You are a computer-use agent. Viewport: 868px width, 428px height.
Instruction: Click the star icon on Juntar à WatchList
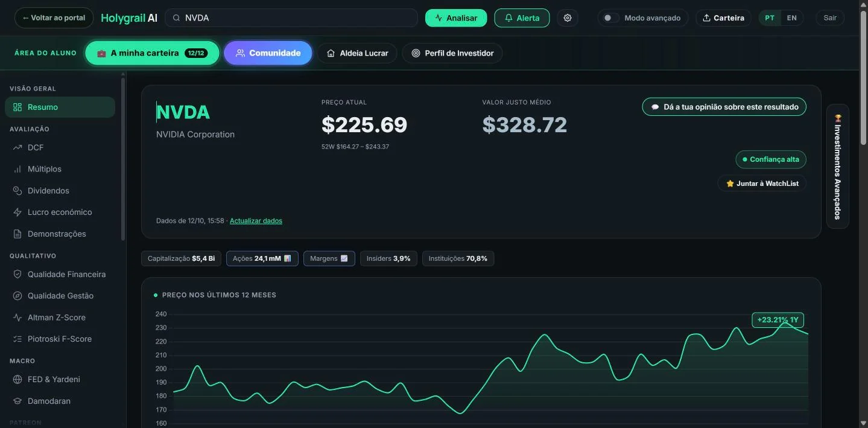click(730, 184)
